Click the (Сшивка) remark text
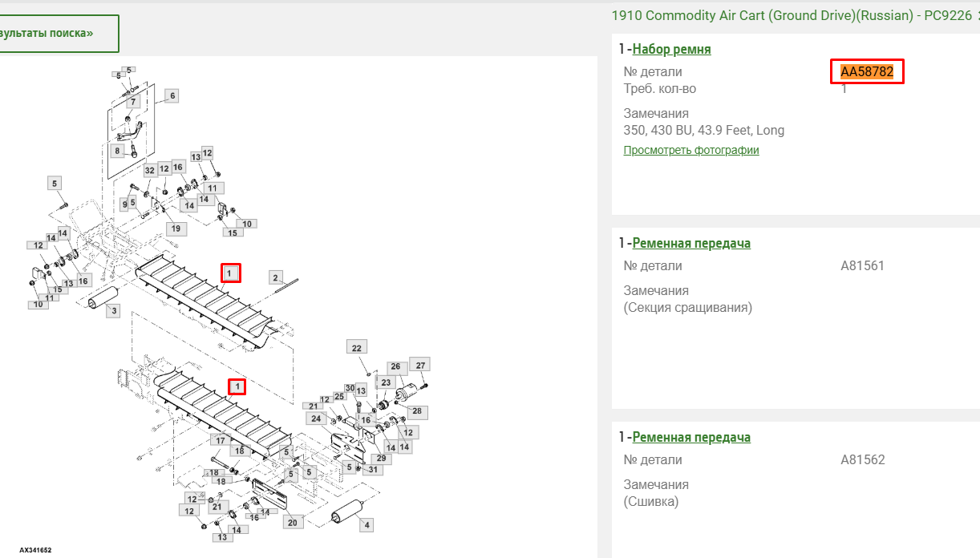Image resolution: width=980 pixels, height=558 pixels. tap(650, 501)
